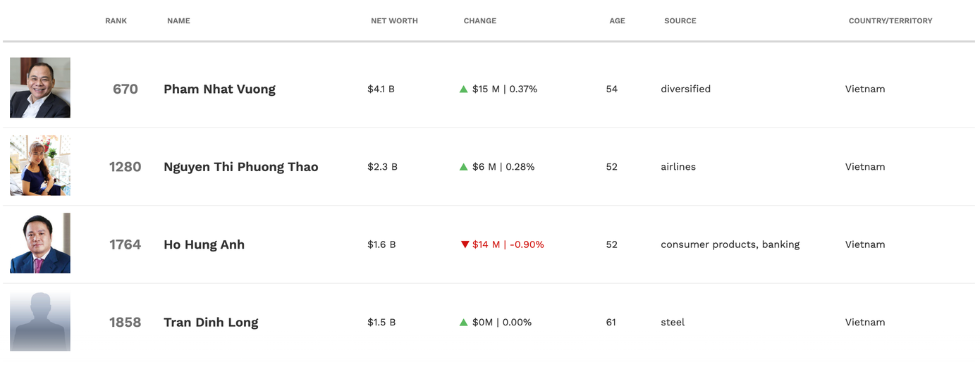Click the Ho Hung Anh name link
Viewport: 980px width, 367px height.
[x=204, y=244]
